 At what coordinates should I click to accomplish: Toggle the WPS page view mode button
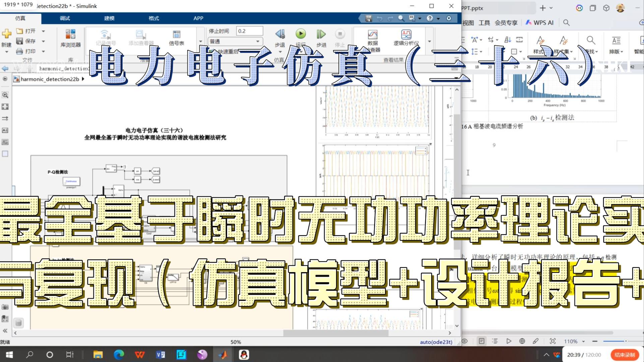(481, 341)
